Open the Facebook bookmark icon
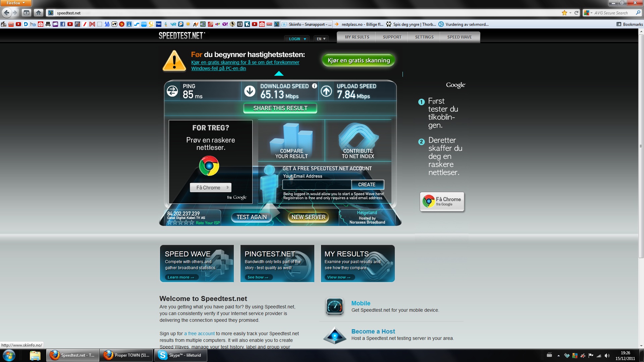 pos(63,24)
